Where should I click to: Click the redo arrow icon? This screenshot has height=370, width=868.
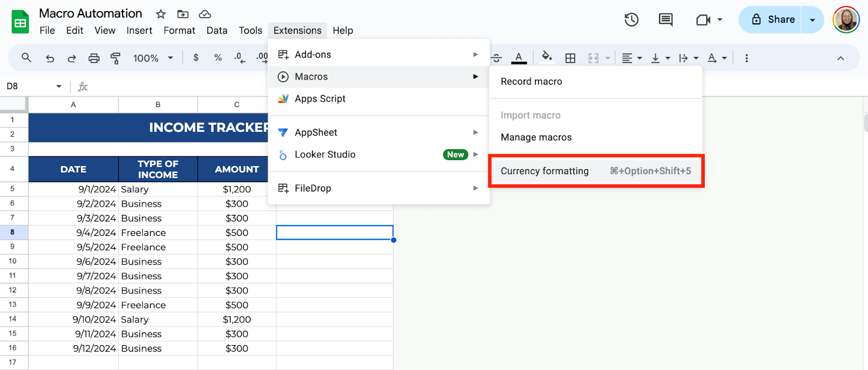coord(72,58)
